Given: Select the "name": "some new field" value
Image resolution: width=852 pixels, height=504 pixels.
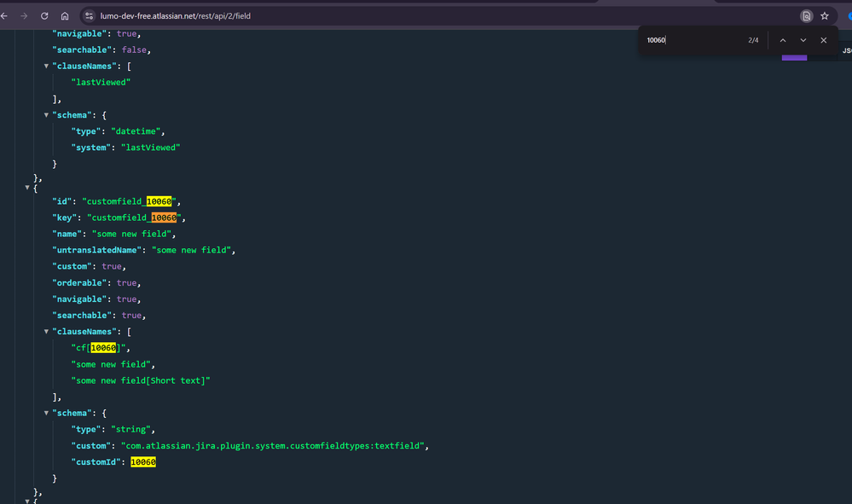Looking at the screenshot, I should 131,234.
